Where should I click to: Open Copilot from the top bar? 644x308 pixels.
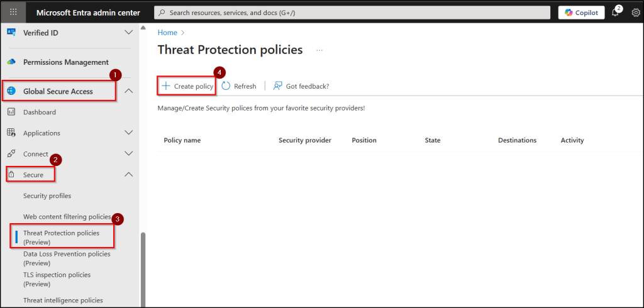(581, 13)
